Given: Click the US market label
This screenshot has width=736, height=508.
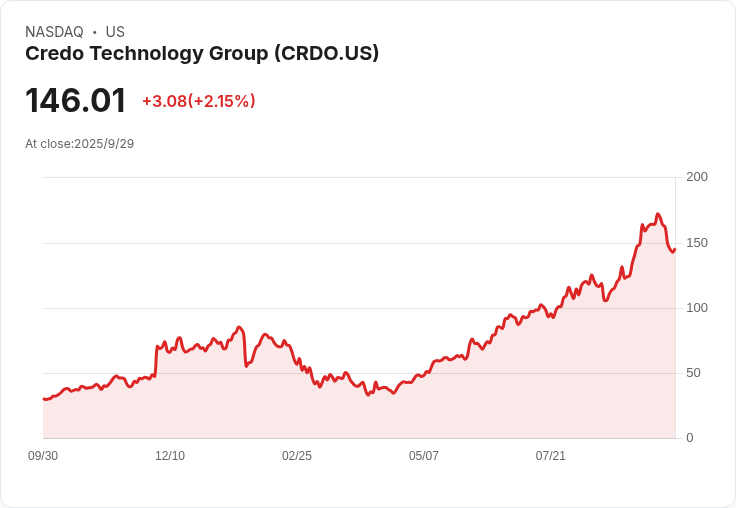Looking at the screenshot, I should [x=115, y=32].
